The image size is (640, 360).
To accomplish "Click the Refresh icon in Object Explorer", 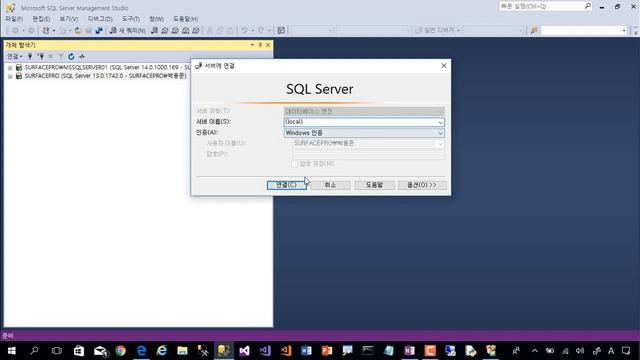I will (71, 56).
